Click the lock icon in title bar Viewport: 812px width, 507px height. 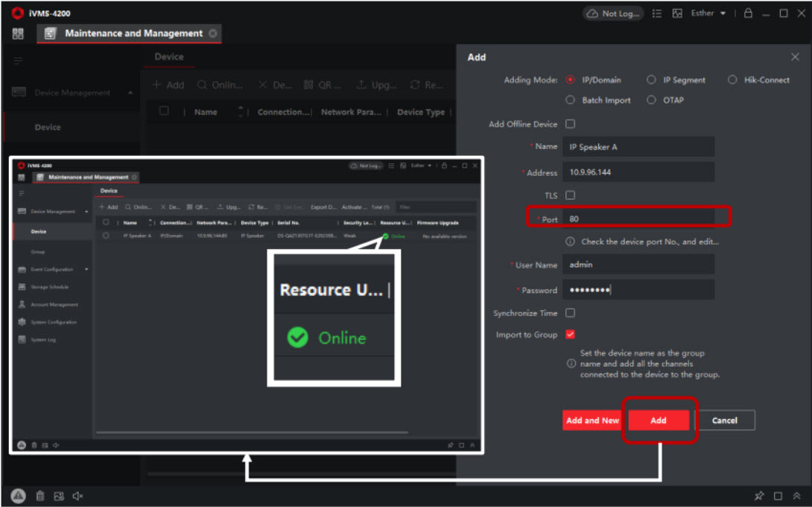click(748, 13)
